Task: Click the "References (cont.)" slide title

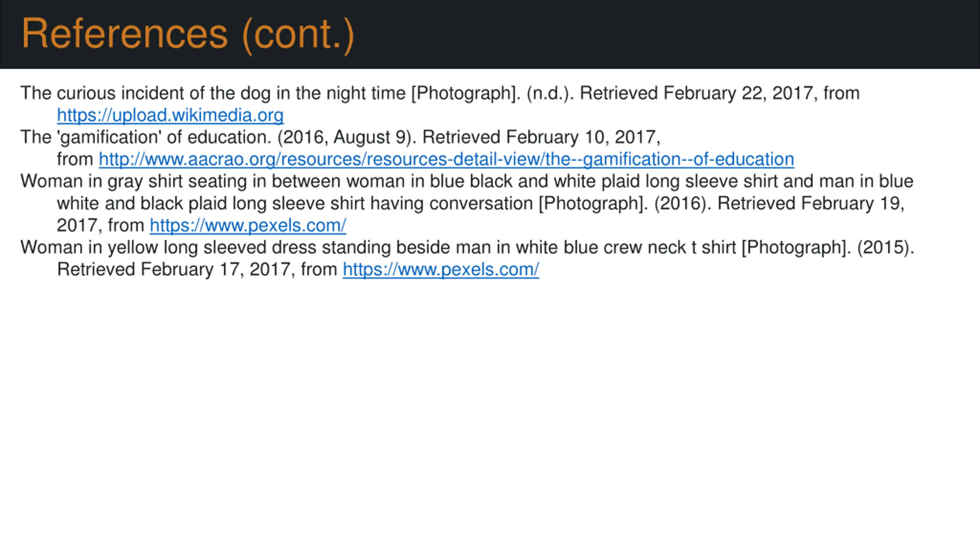Action: pyautogui.click(x=188, y=34)
